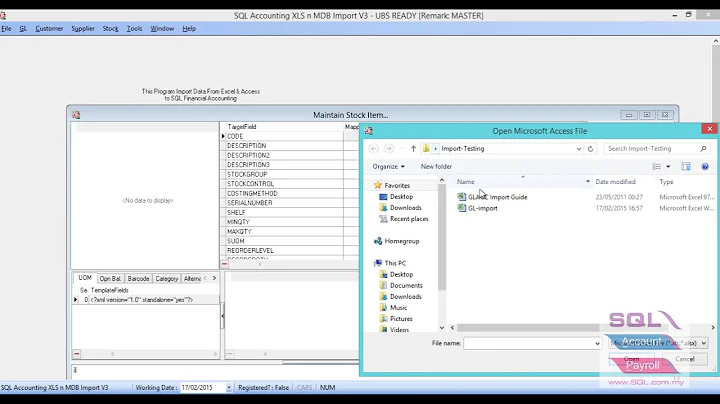Open the Customer menu
Screen dimensions: 720x404
(49, 28)
